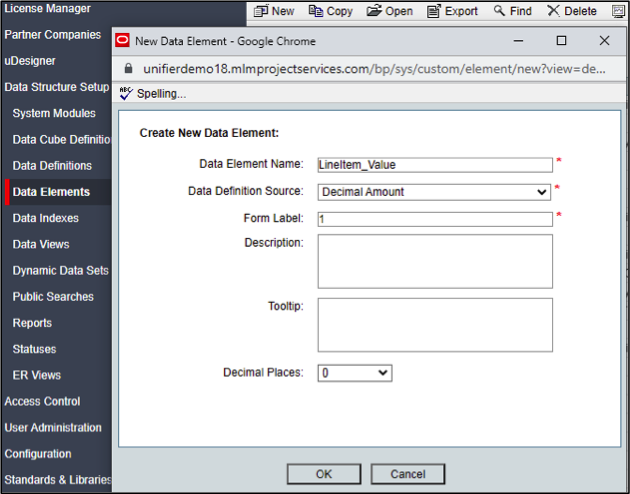Select Reports in sidebar
630x494 pixels.
32,323
